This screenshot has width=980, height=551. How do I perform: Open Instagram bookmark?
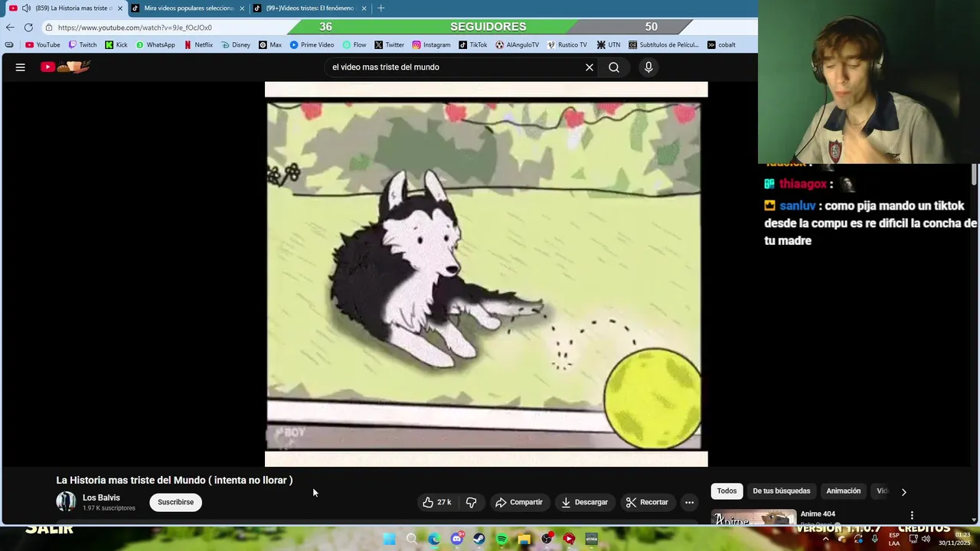click(431, 45)
